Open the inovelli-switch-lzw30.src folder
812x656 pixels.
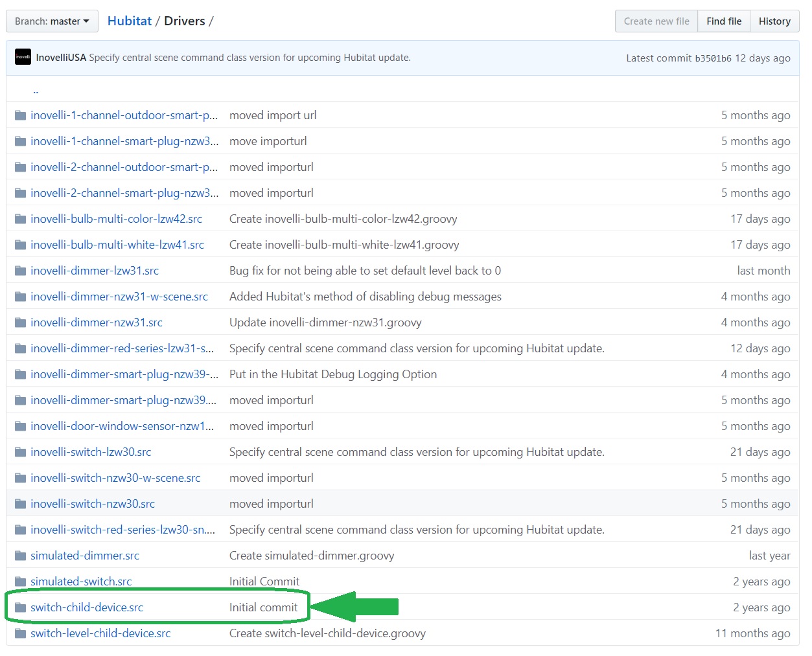coord(91,452)
